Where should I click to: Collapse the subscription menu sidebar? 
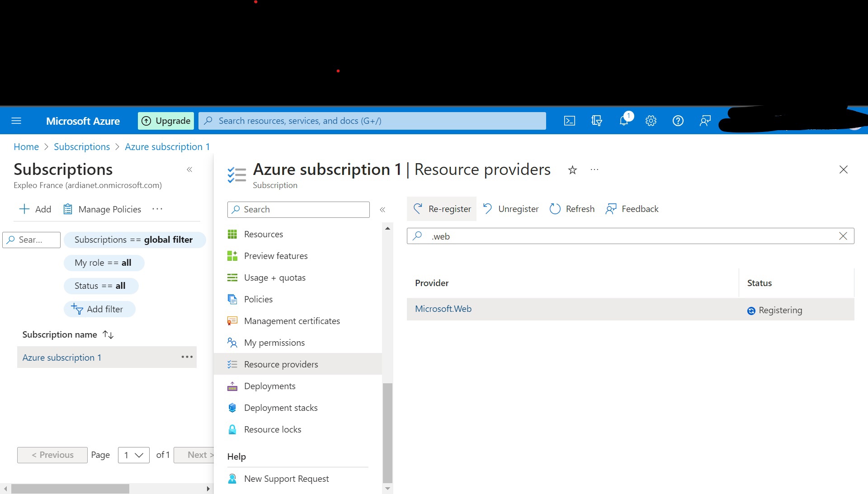[x=382, y=210]
